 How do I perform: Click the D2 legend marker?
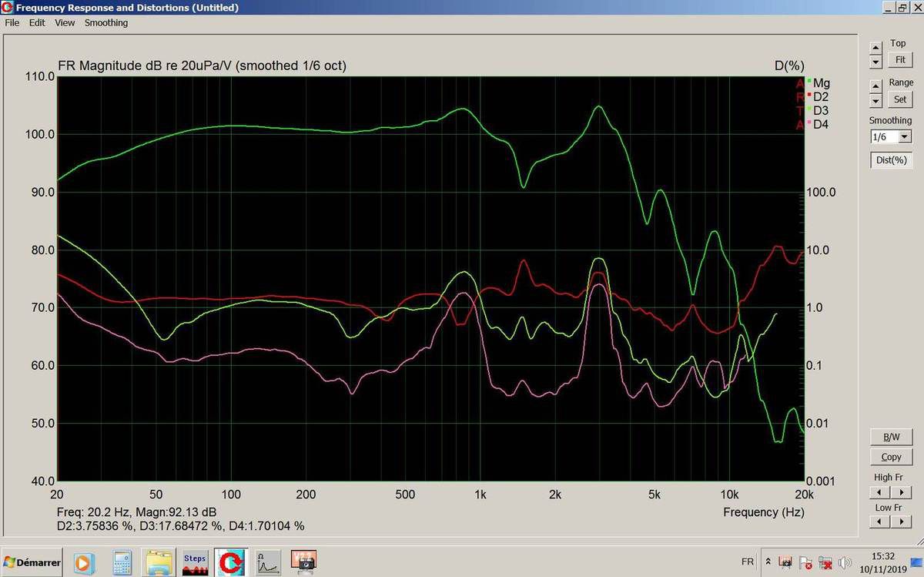[x=809, y=95]
